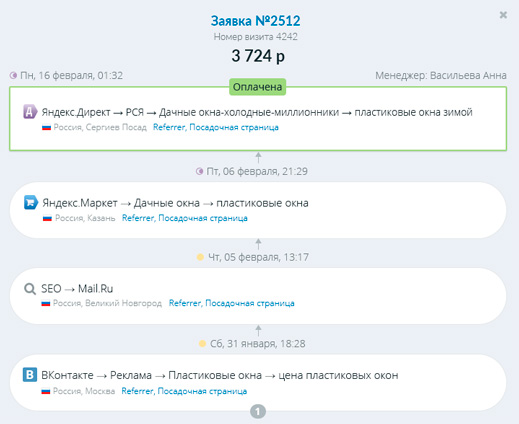Click Россия, Казань location text
Screen dimensions: 519x424
[x=85, y=218]
